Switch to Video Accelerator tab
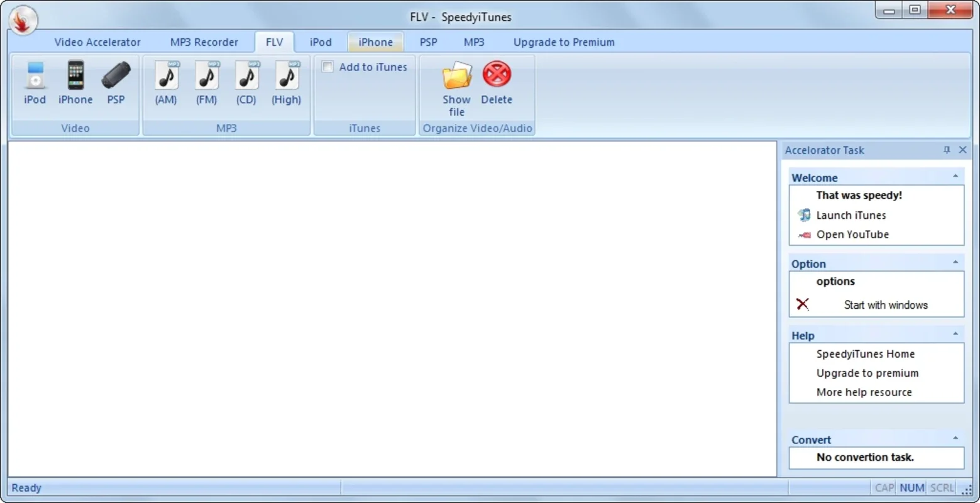Viewport: 980px width, 503px height. 97,42
